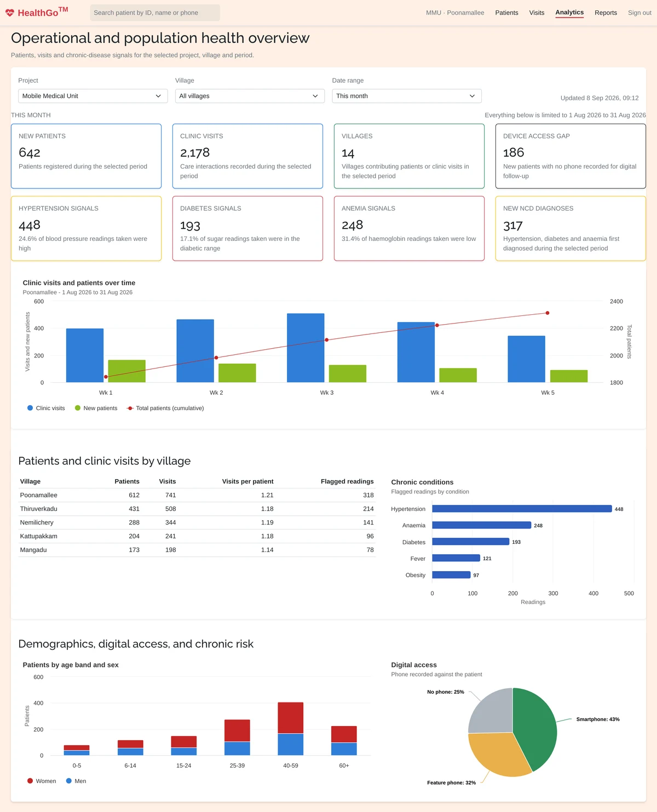Image resolution: width=657 pixels, height=812 pixels.
Task: Click the Wk 1 new patients bar
Action: 126,371
